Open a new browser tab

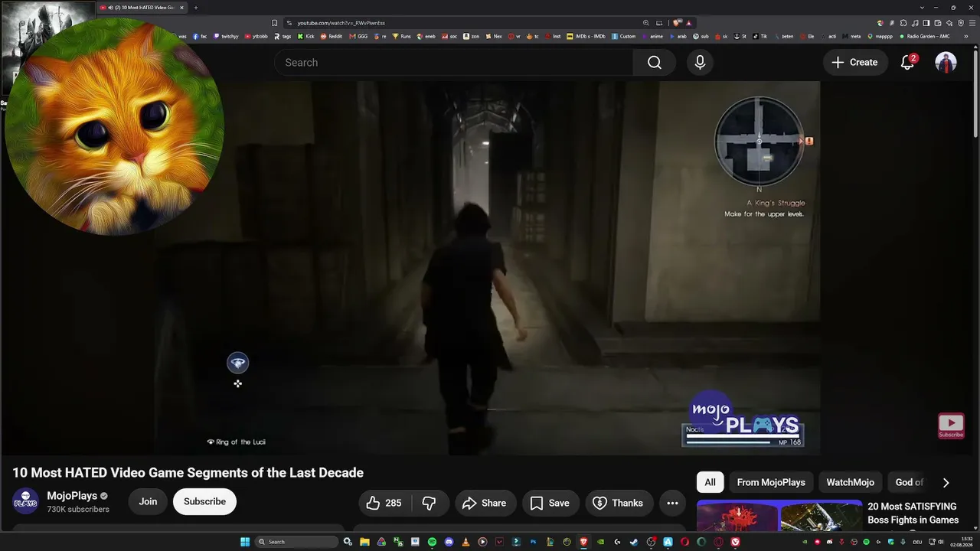tap(195, 8)
